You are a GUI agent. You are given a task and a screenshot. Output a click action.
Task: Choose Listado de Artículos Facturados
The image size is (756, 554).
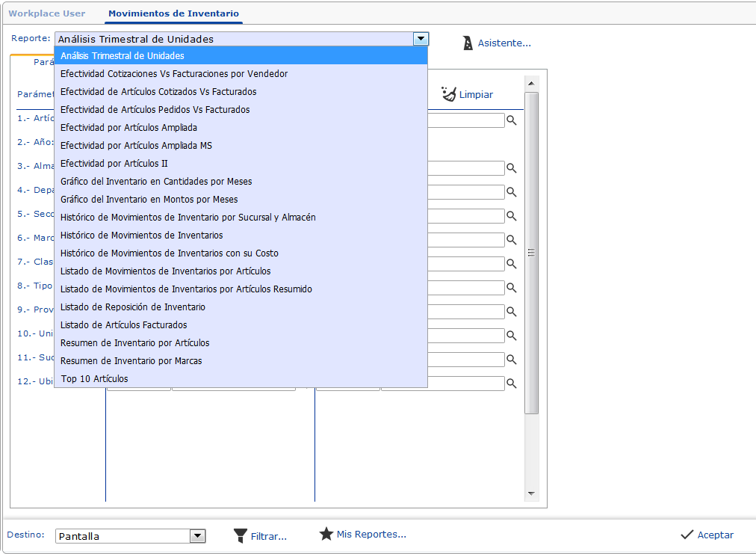coord(241,324)
